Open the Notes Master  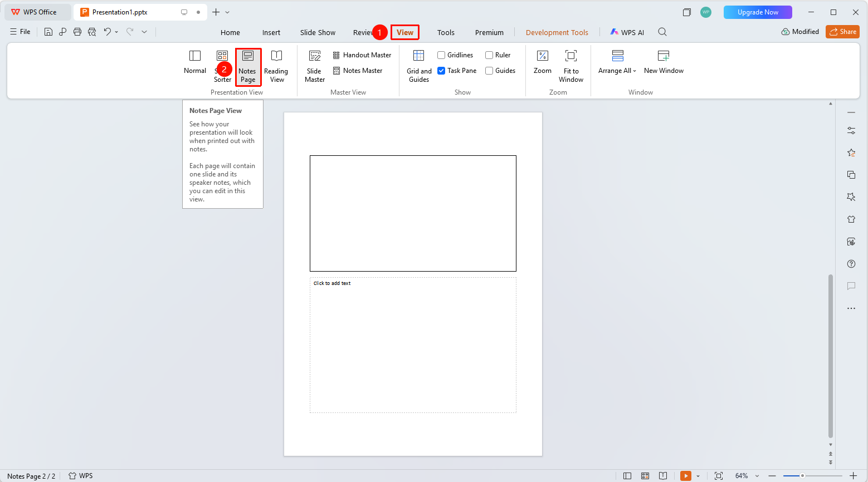click(358, 71)
